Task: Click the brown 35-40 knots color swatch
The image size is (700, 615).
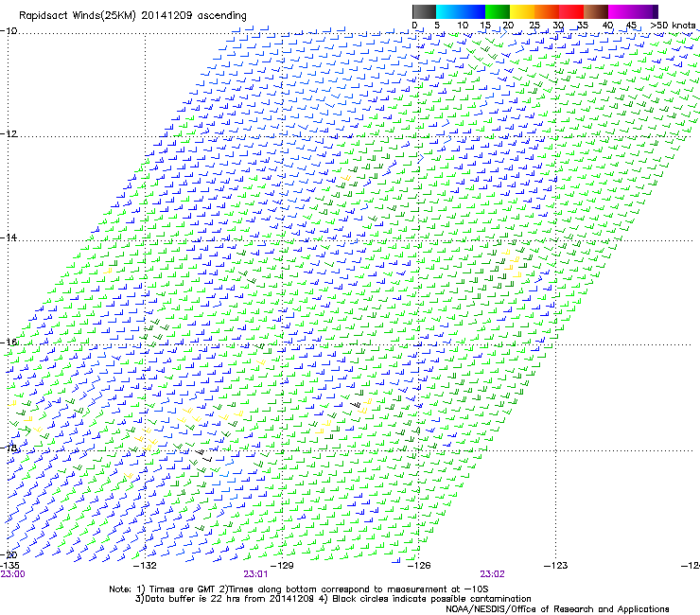Action: tap(596, 11)
